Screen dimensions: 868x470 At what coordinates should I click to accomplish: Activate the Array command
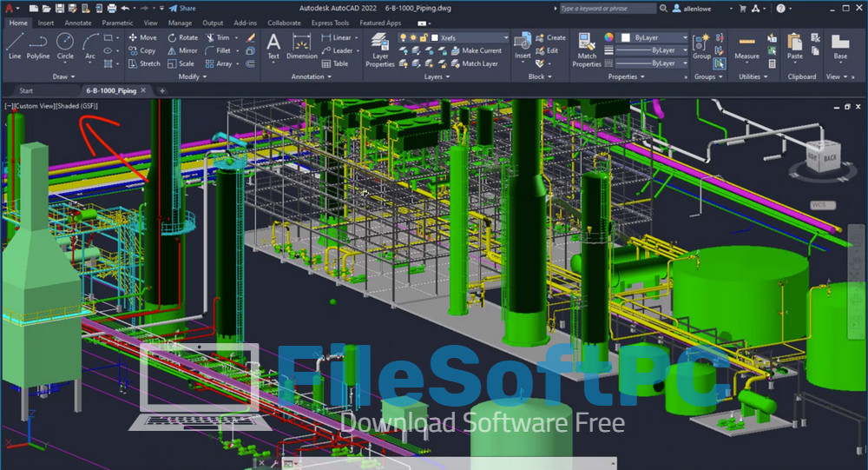[219, 63]
